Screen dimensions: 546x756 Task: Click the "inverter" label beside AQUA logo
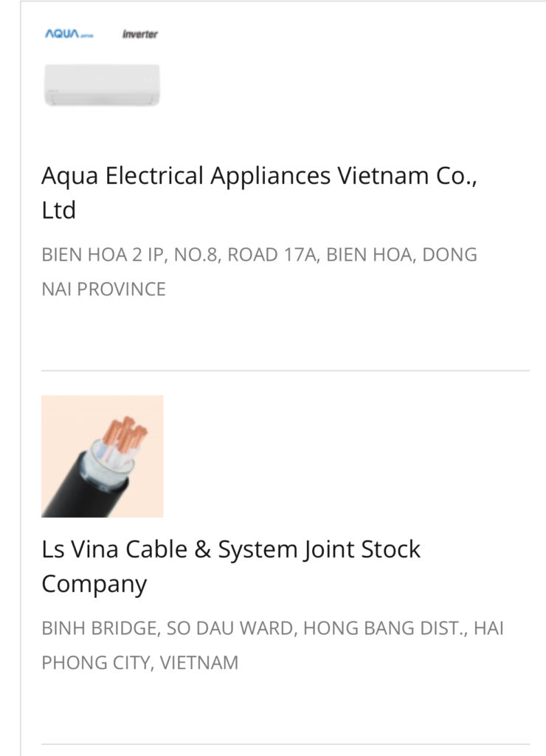pyautogui.click(x=139, y=35)
